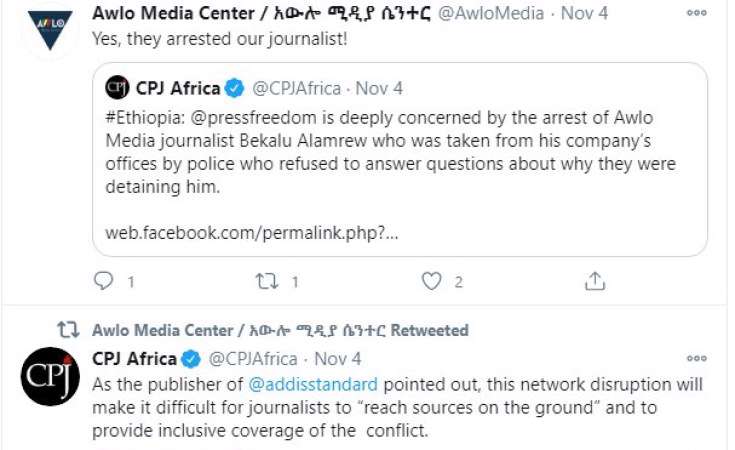Click the verified badge on the retweeted CPJ tweet

pos(191,360)
